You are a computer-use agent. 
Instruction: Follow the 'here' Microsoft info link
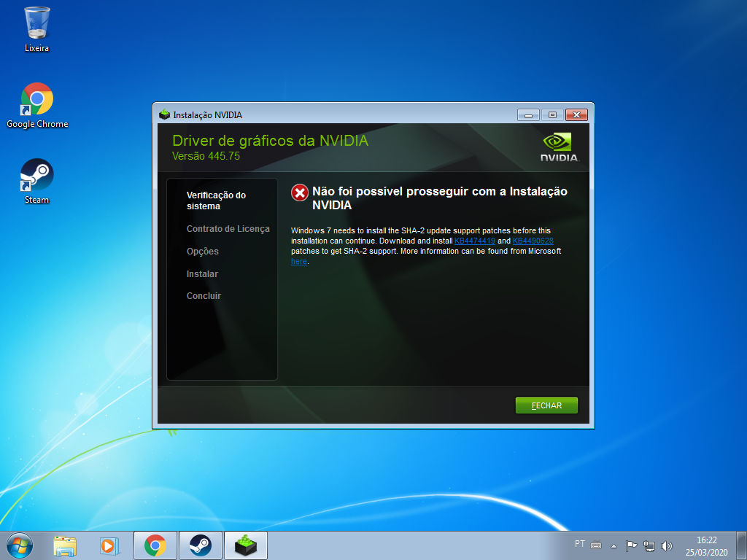point(298,262)
